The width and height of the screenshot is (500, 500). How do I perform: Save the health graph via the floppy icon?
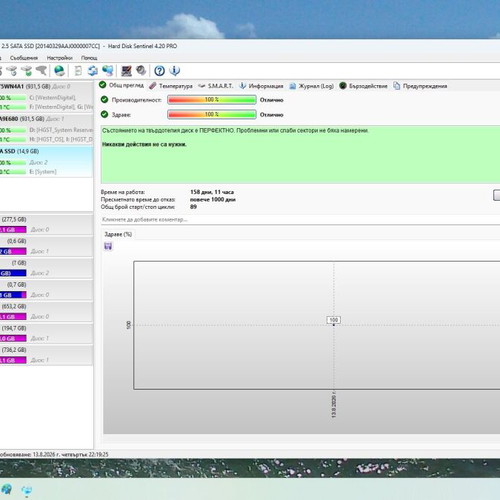[108, 246]
